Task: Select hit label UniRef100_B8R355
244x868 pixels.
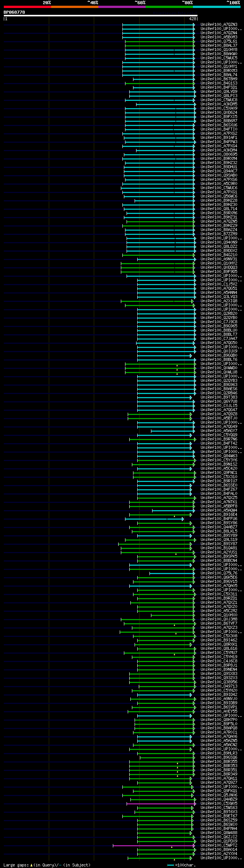Action: [x=219, y=762]
